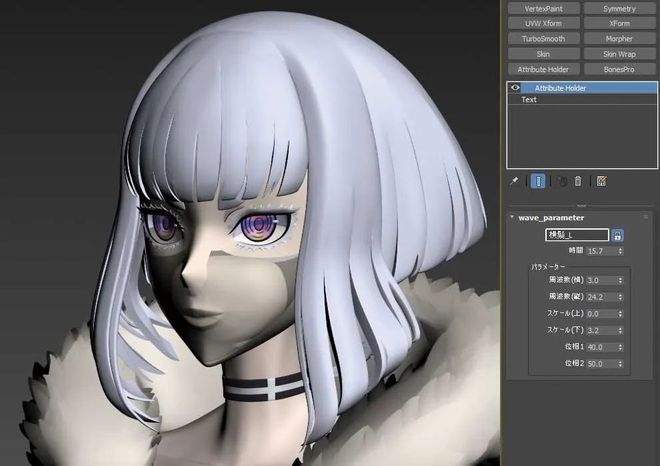
Task: Remove modifier with the trash icon
Action: [577, 181]
